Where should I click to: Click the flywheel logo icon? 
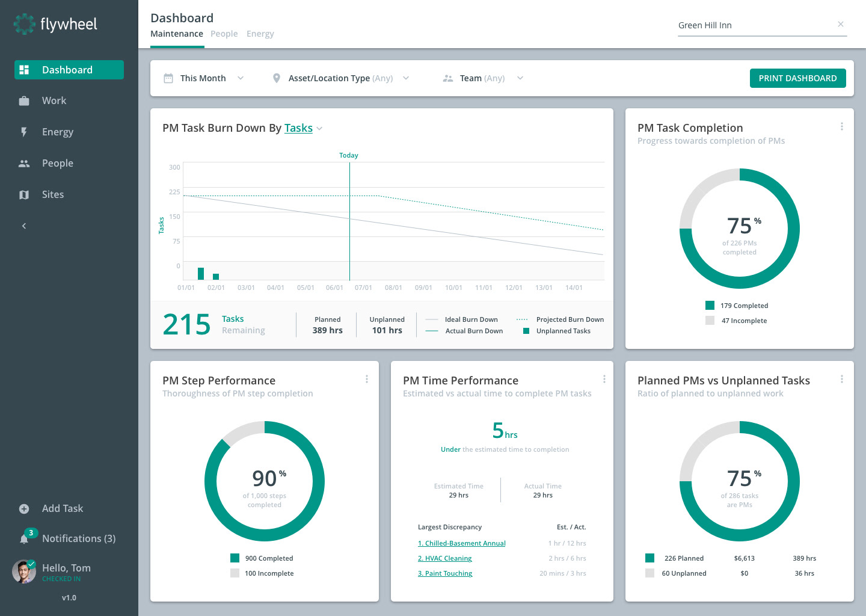[25, 24]
